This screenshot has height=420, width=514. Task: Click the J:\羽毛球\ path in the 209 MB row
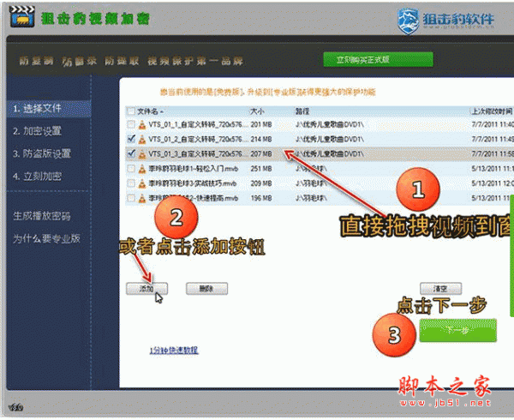tap(312, 183)
